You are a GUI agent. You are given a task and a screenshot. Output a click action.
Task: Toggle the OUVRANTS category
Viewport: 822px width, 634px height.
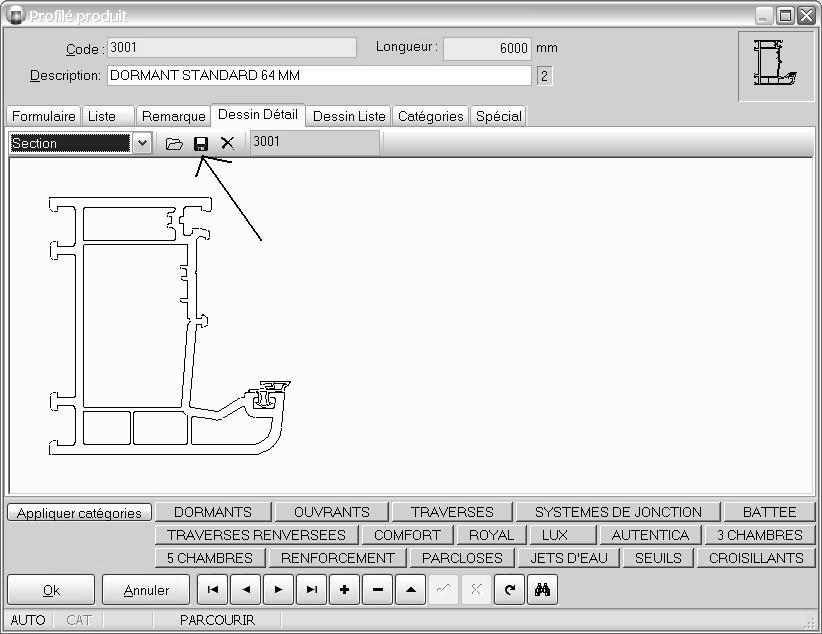(x=332, y=512)
